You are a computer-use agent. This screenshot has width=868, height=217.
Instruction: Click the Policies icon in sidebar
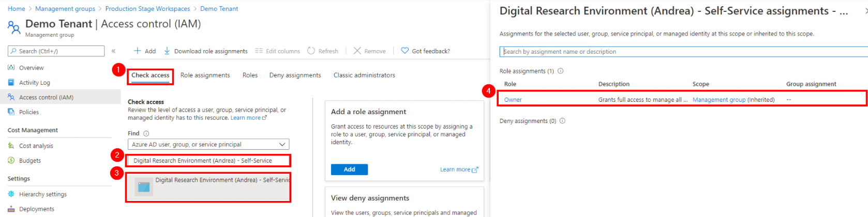click(x=11, y=112)
